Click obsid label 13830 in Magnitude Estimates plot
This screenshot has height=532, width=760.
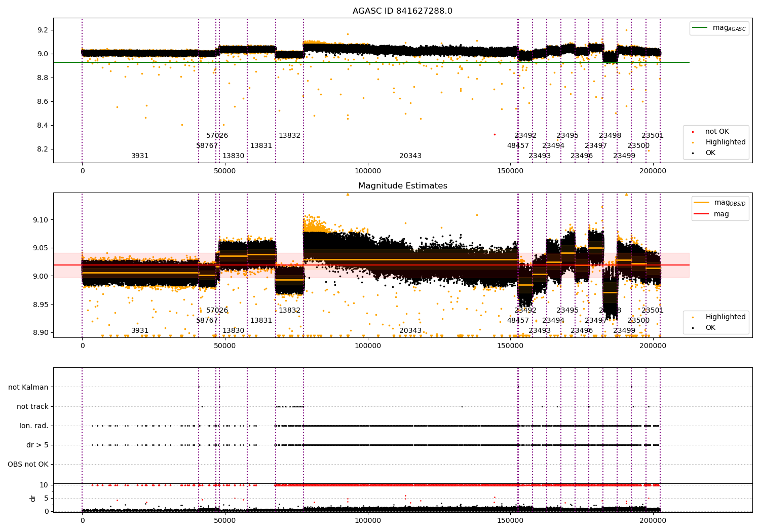(x=233, y=331)
